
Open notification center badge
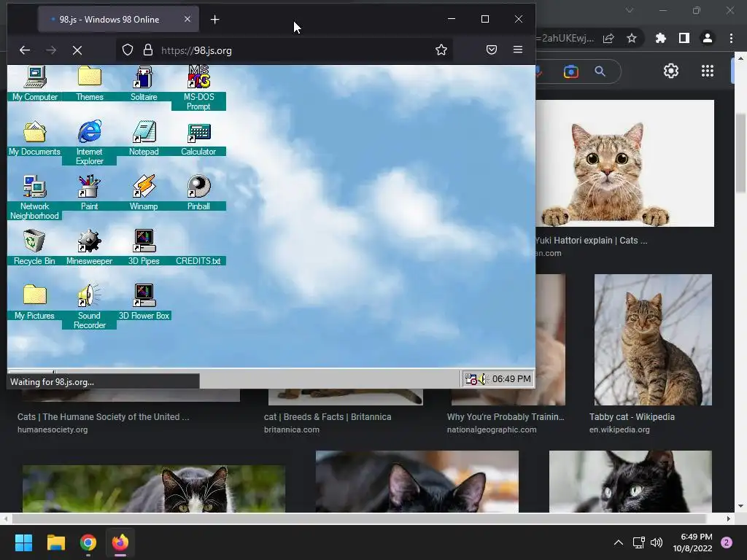click(727, 542)
